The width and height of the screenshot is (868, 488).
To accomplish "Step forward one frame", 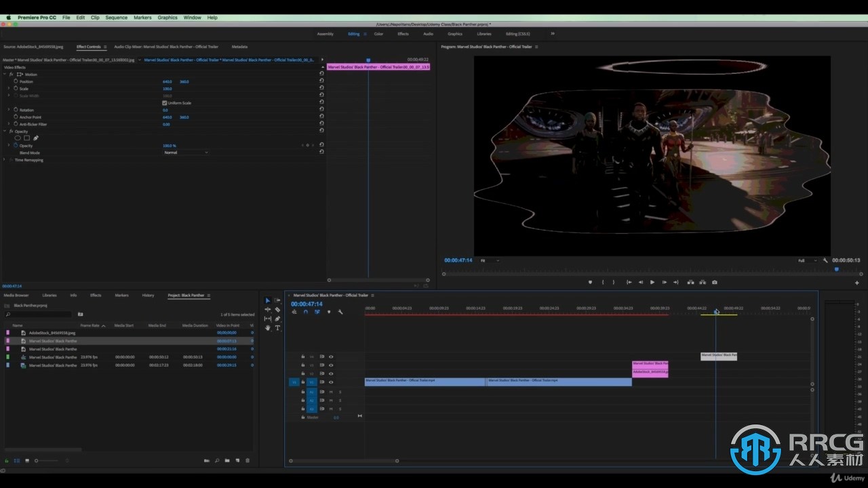I will [664, 282].
